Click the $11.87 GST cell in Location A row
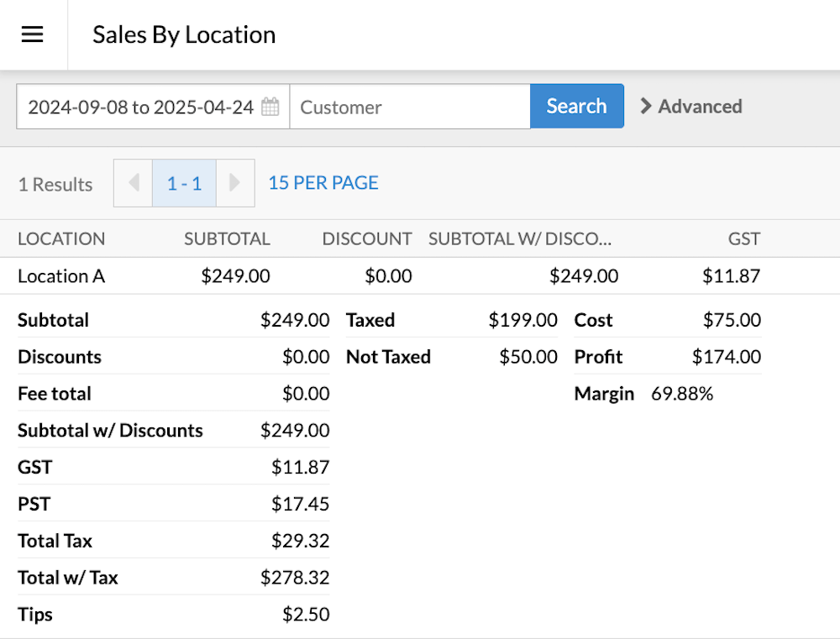Screen dimensions: 840x639 pyautogui.click(x=732, y=276)
